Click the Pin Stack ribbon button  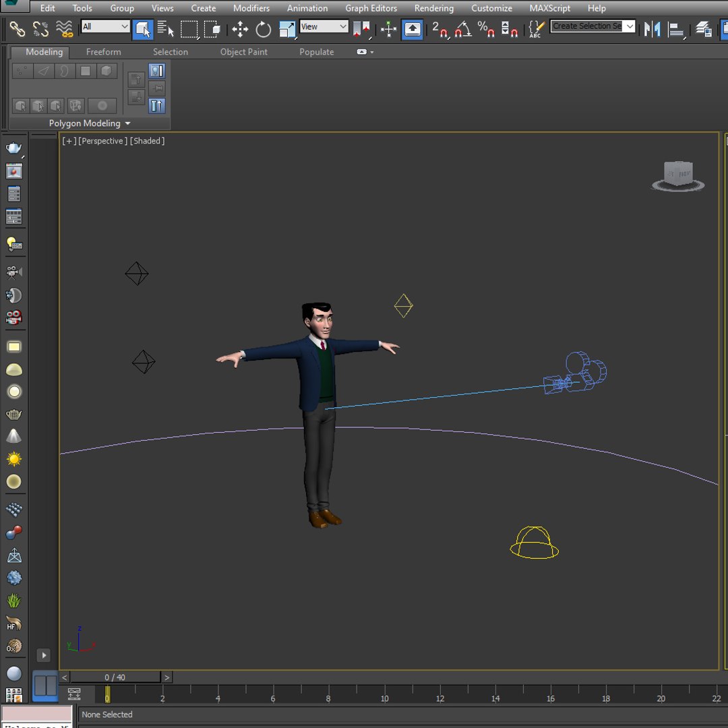157,88
